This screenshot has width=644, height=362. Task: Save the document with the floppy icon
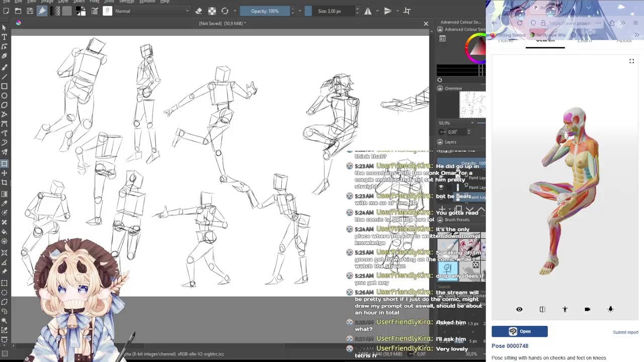(x=30, y=11)
